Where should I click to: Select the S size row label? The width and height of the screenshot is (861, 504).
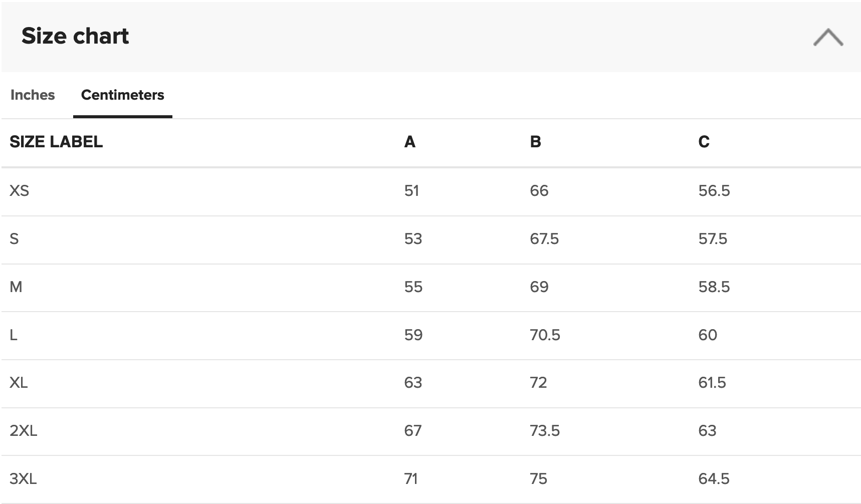pos(14,238)
